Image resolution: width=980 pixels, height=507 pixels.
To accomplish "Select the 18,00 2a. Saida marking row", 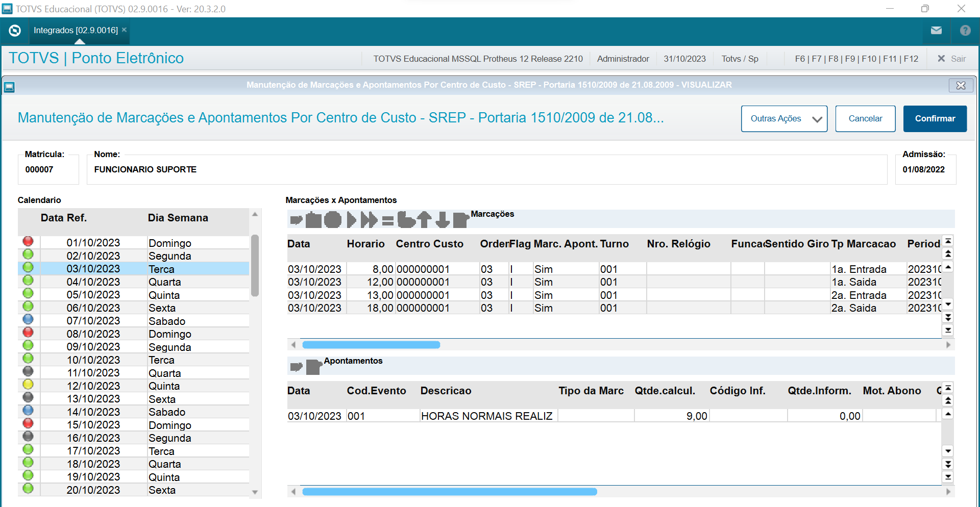I will pos(614,308).
